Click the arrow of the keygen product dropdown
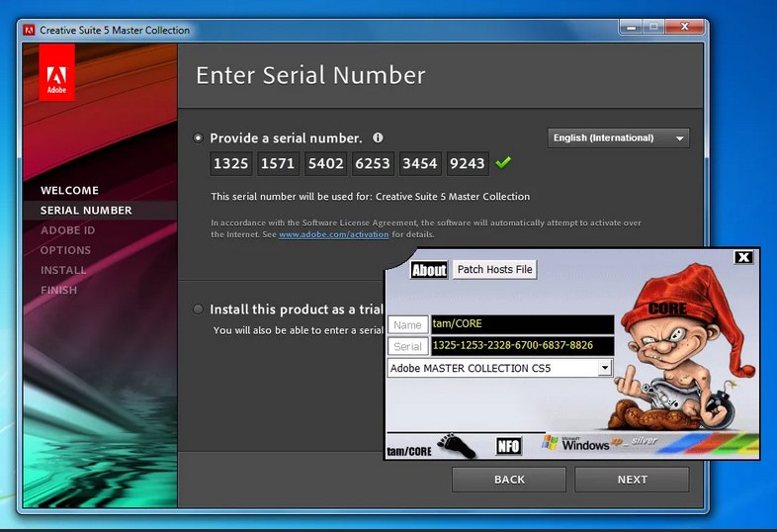 [605, 368]
